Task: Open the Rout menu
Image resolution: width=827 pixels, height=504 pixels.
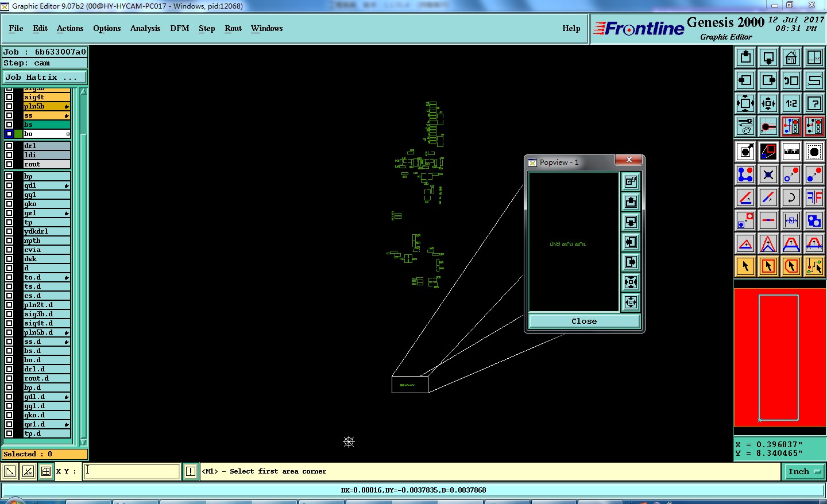Action: point(233,28)
